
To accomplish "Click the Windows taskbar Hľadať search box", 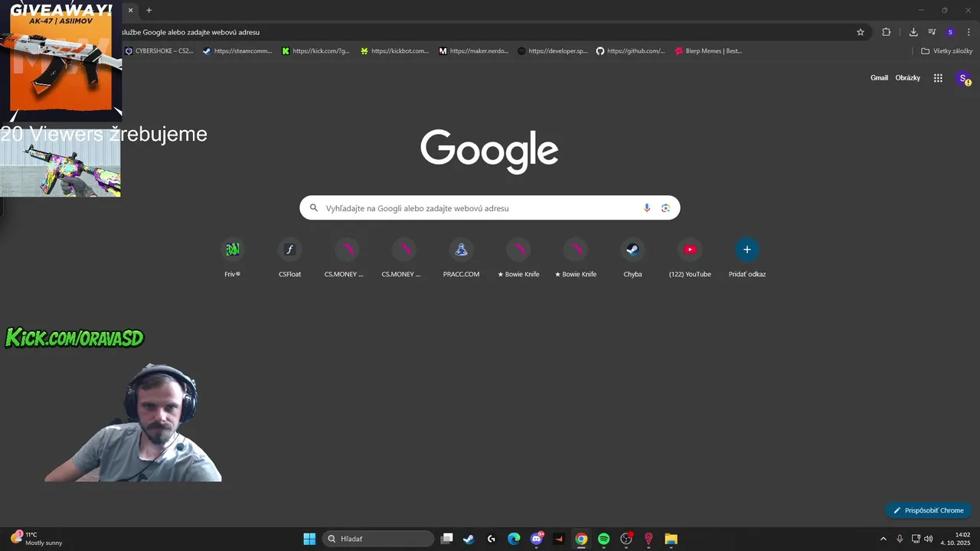I will point(378,539).
